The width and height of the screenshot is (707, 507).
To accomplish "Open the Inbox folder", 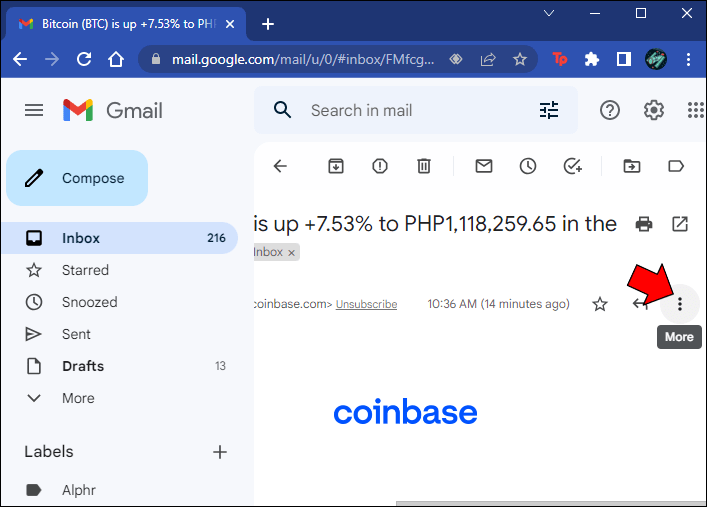I will click(120, 238).
